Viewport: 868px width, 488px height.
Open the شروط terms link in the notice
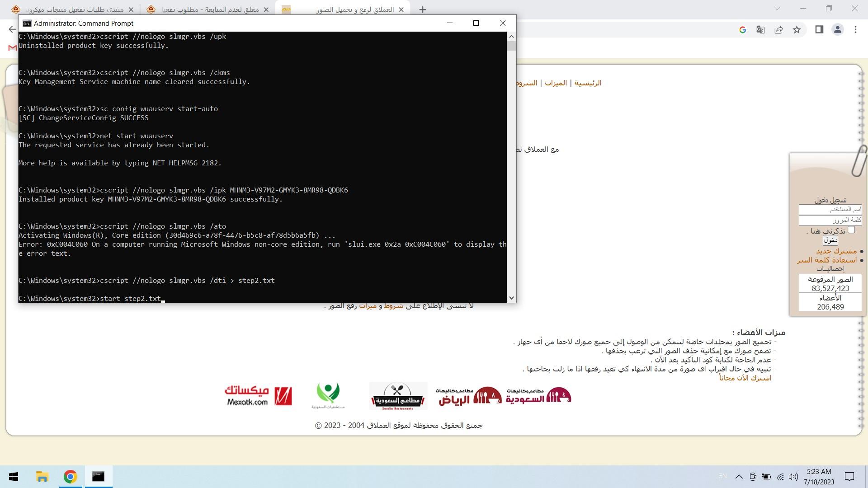pyautogui.click(x=393, y=306)
